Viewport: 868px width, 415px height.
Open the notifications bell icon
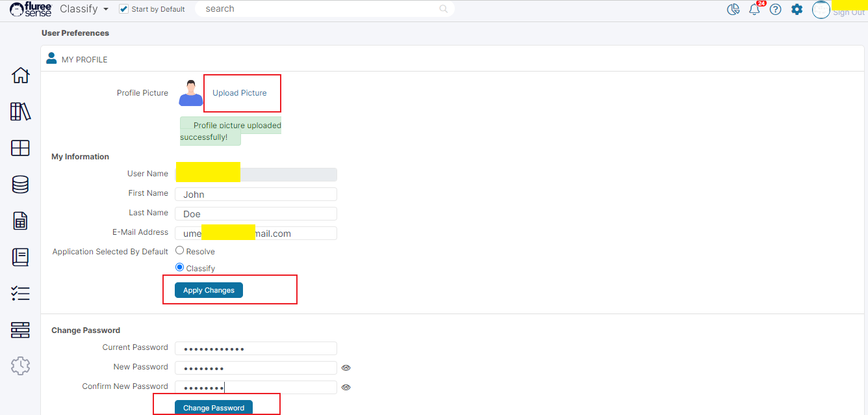point(754,9)
